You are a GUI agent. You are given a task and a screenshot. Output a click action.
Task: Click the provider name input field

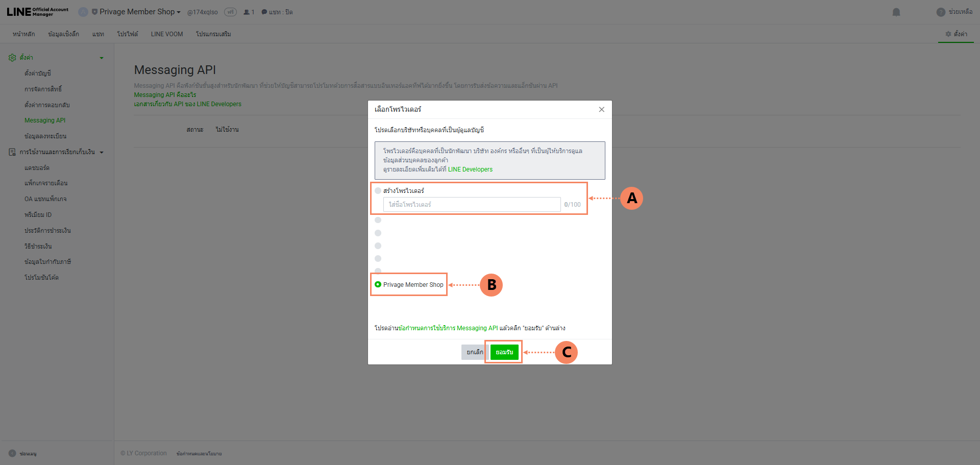tap(471, 205)
